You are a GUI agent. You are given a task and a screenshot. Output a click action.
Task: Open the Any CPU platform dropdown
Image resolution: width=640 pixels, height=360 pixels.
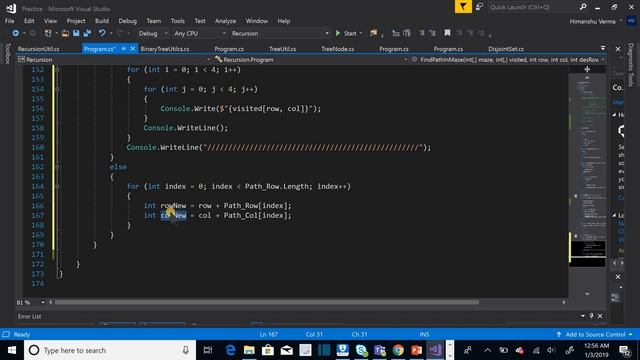[x=199, y=33]
